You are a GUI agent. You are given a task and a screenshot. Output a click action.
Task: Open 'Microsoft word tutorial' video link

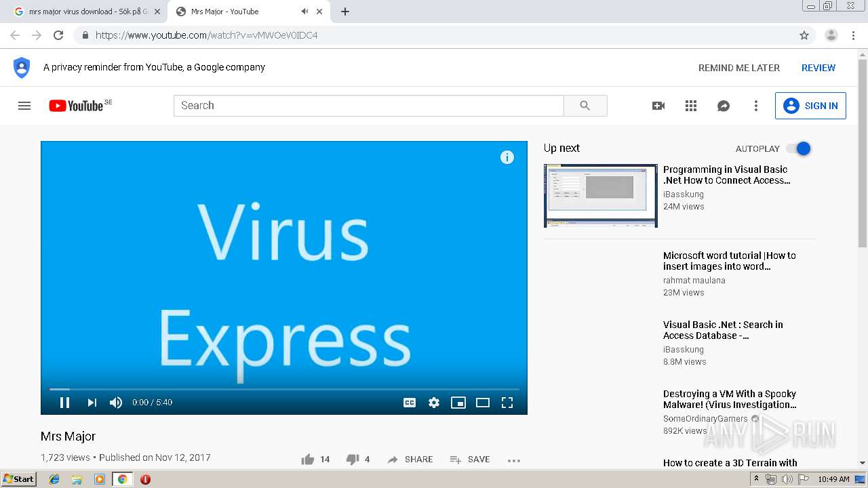coord(730,261)
